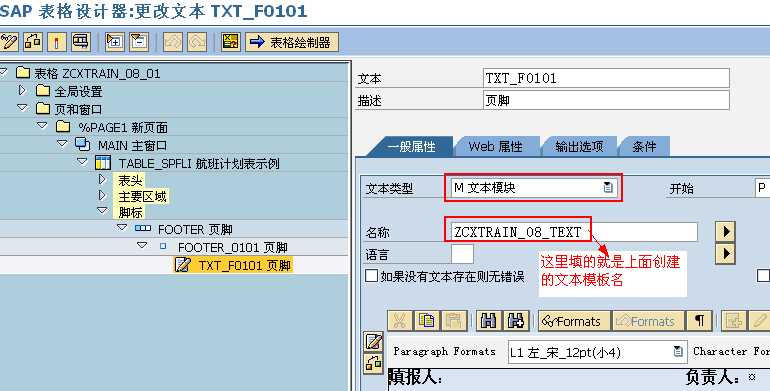Click the Display/Change pencil toolbar icon
The height and width of the screenshot is (391, 770).
pos(8,42)
